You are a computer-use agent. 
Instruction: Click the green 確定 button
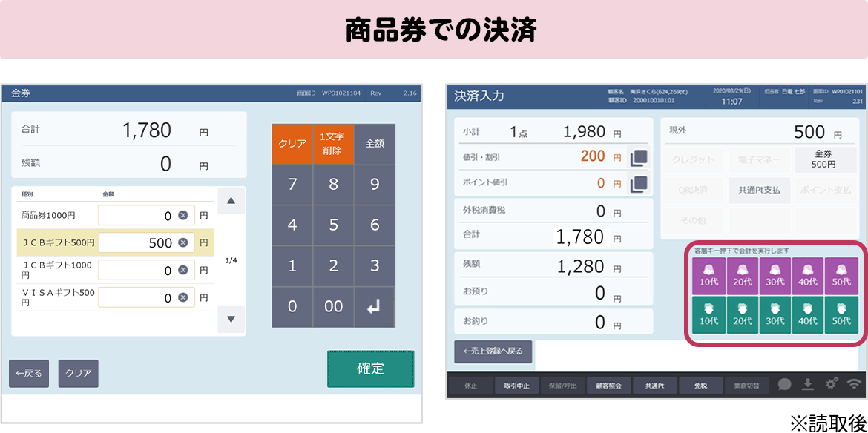[x=370, y=368]
